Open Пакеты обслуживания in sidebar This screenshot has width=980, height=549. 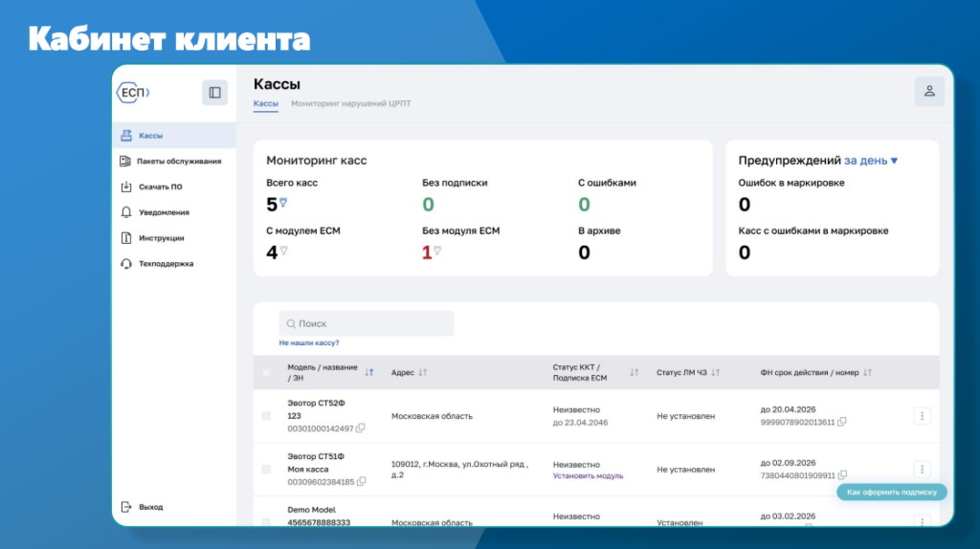click(x=178, y=162)
